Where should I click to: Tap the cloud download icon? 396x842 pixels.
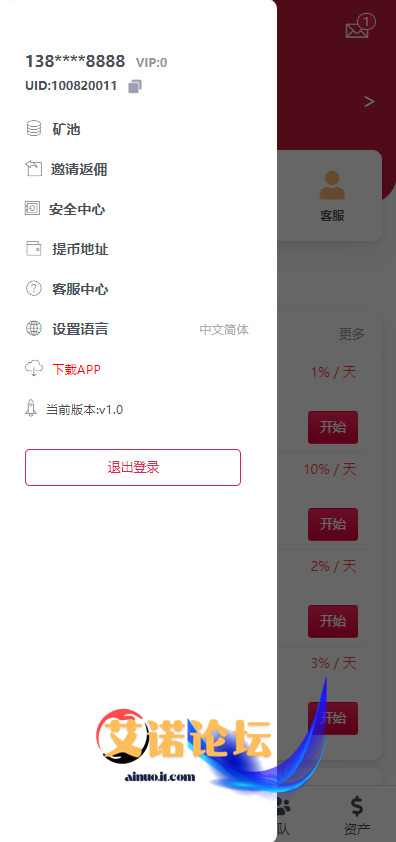click(33, 369)
